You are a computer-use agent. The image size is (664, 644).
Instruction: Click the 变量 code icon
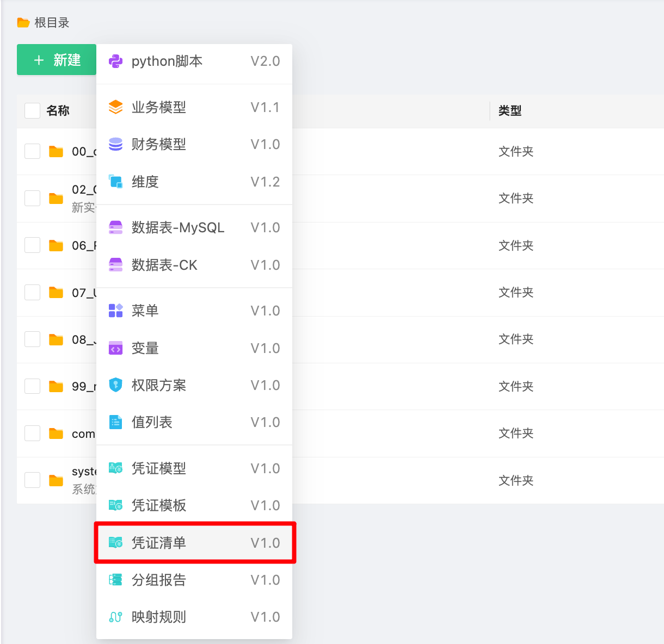pos(115,348)
